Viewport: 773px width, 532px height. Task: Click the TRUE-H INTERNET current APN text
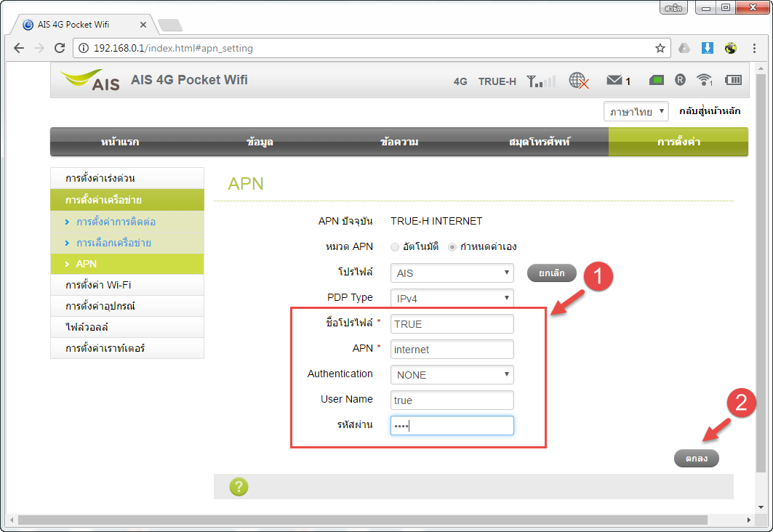coord(436,221)
